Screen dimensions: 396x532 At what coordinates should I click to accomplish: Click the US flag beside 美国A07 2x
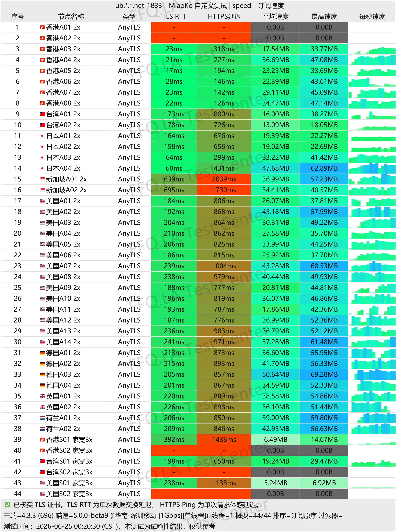tap(42, 266)
